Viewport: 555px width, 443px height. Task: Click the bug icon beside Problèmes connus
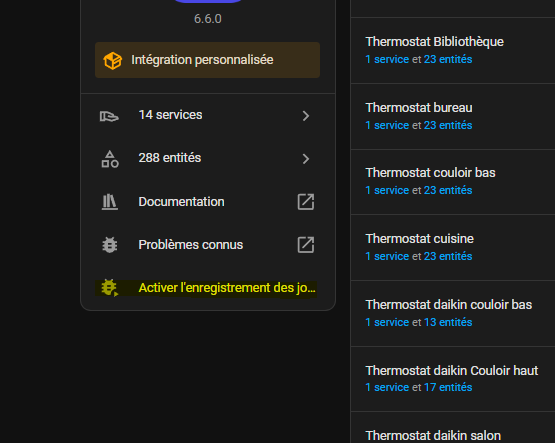[110, 245]
